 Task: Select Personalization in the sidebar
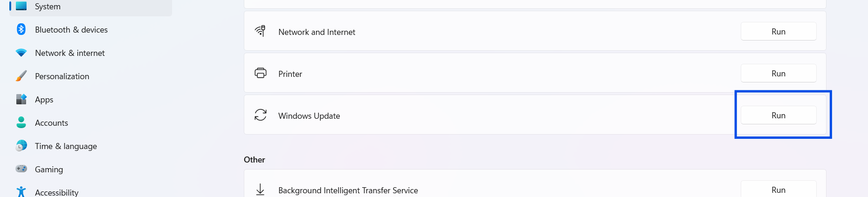click(62, 76)
